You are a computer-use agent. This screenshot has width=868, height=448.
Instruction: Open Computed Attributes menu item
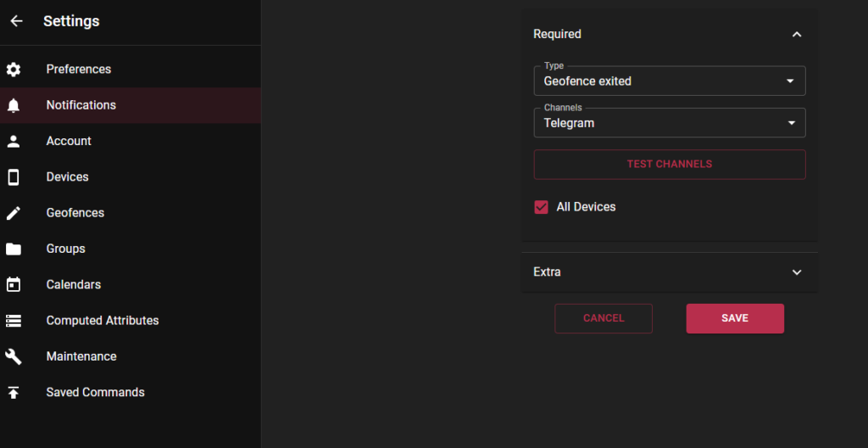(x=130, y=321)
